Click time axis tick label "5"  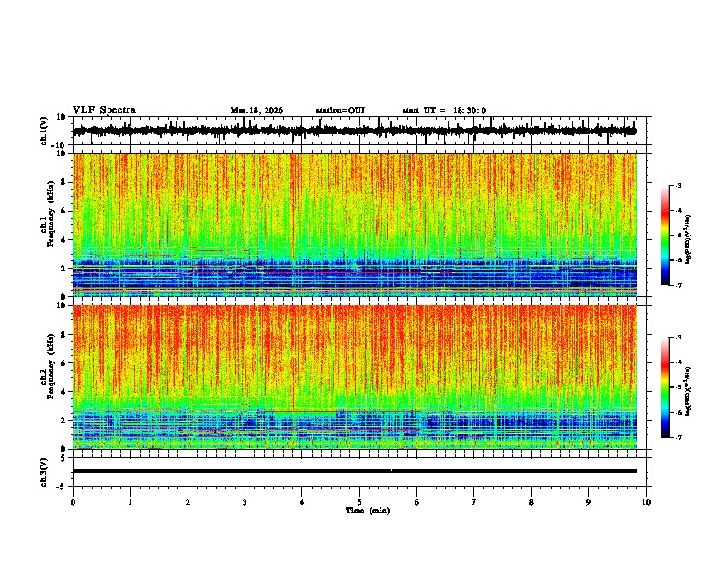359,502
